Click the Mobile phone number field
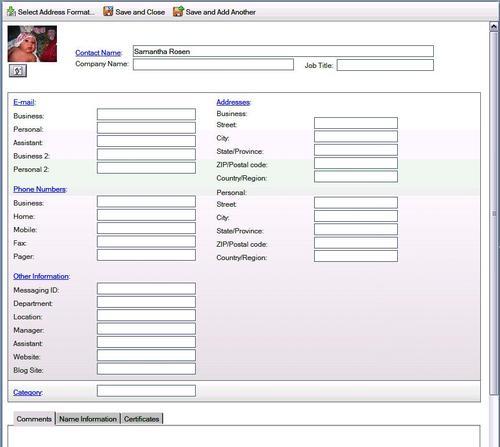Screen dimensions: 500x447 pos(146,228)
